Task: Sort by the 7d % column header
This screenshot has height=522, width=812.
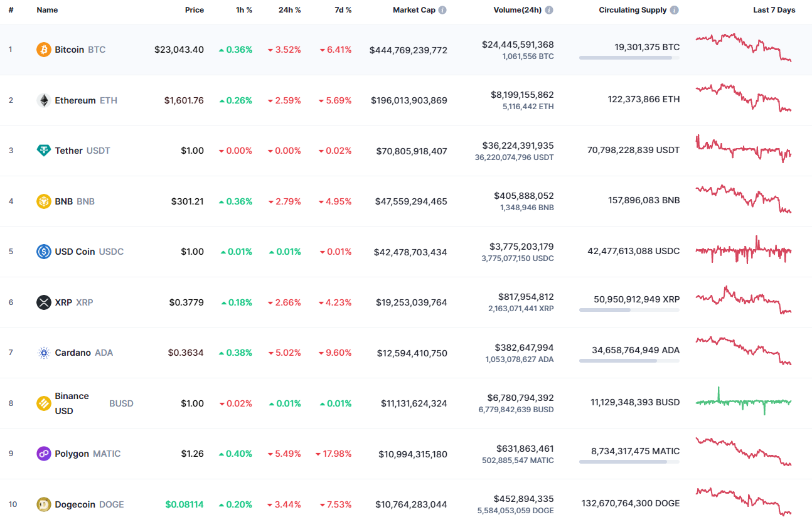Action: 343,9
